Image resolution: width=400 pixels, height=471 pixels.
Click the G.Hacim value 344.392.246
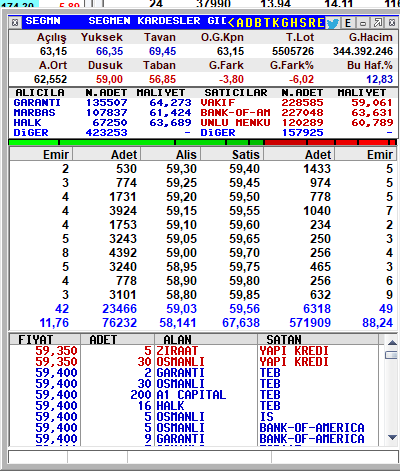[363, 51]
